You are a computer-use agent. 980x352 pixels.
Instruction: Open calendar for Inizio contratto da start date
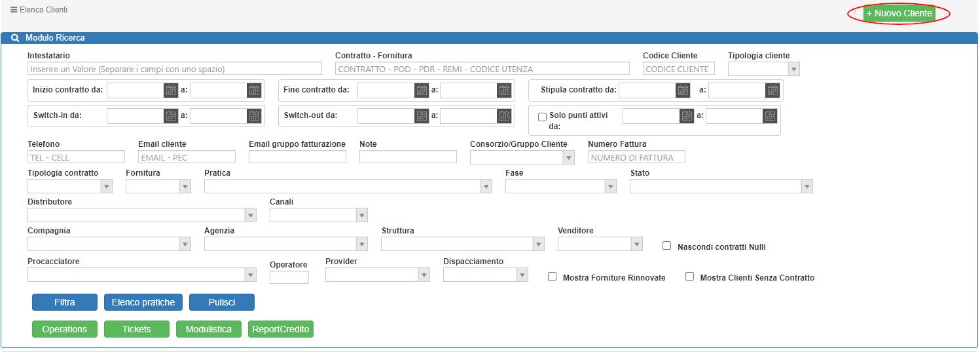171,90
